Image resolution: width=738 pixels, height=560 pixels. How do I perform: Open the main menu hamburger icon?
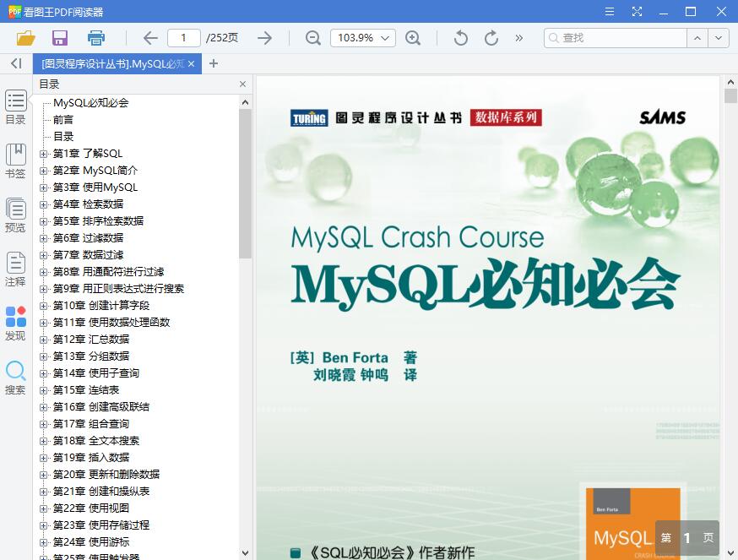tap(610, 11)
